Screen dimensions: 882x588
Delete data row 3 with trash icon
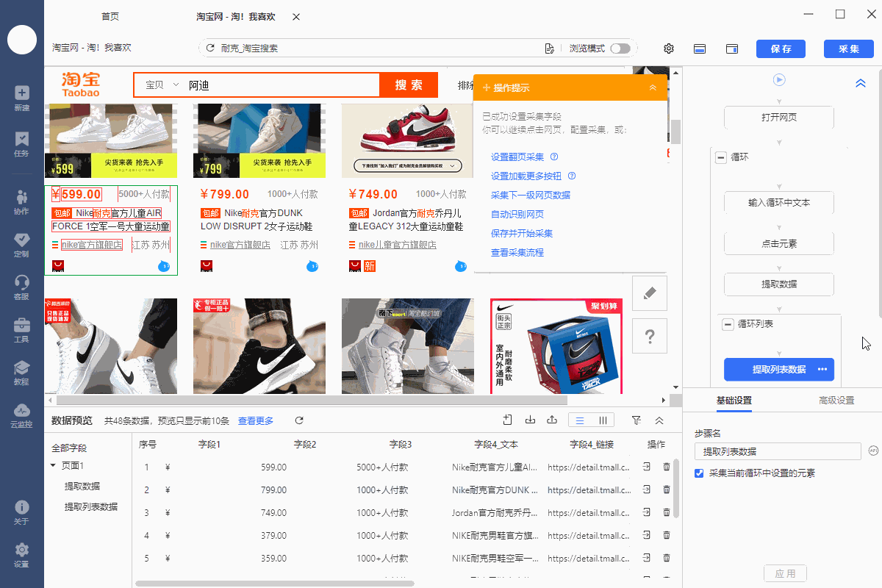[667, 512]
